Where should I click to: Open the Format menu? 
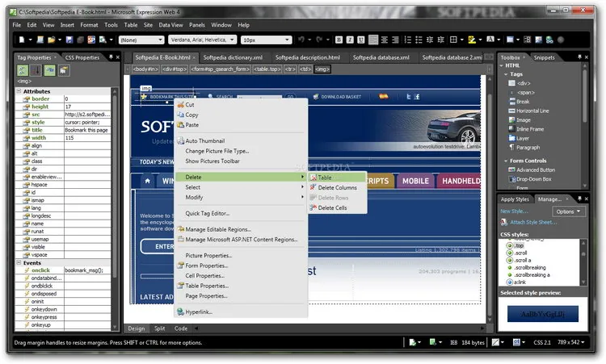click(x=89, y=25)
